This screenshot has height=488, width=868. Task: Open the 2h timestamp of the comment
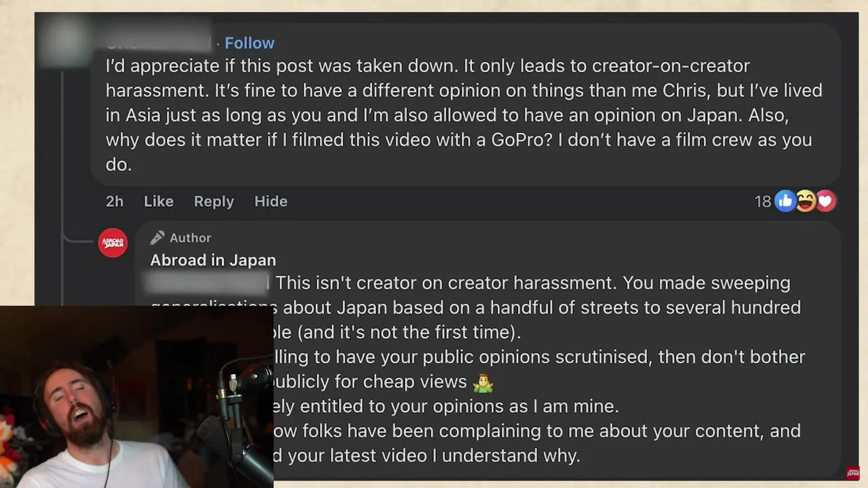point(115,201)
